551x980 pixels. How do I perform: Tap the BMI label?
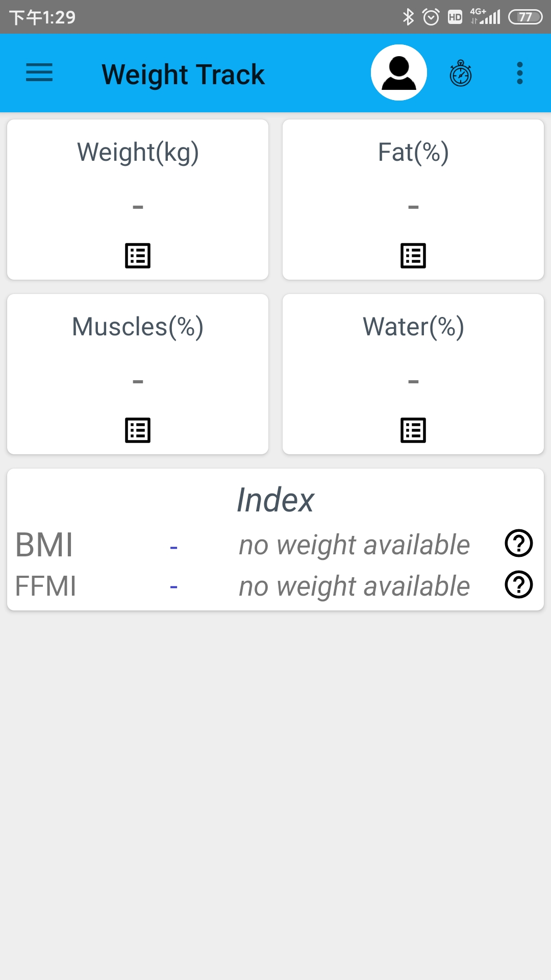[44, 545]
